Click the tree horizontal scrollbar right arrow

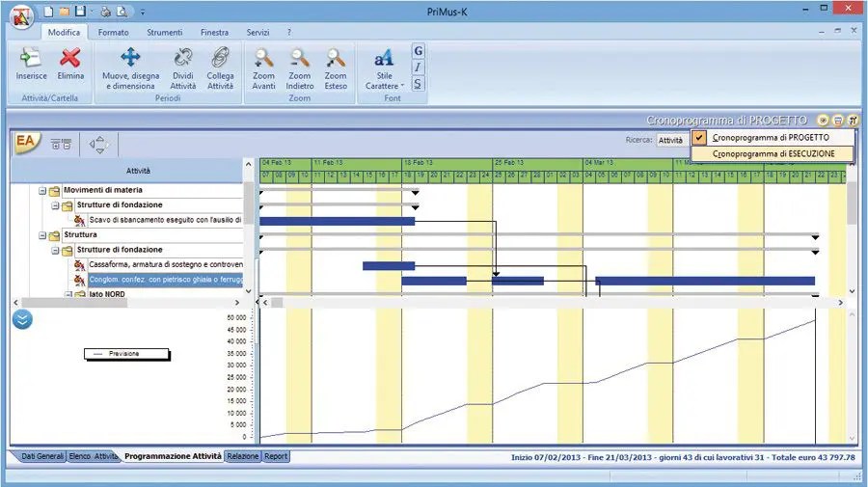point(237,303)
